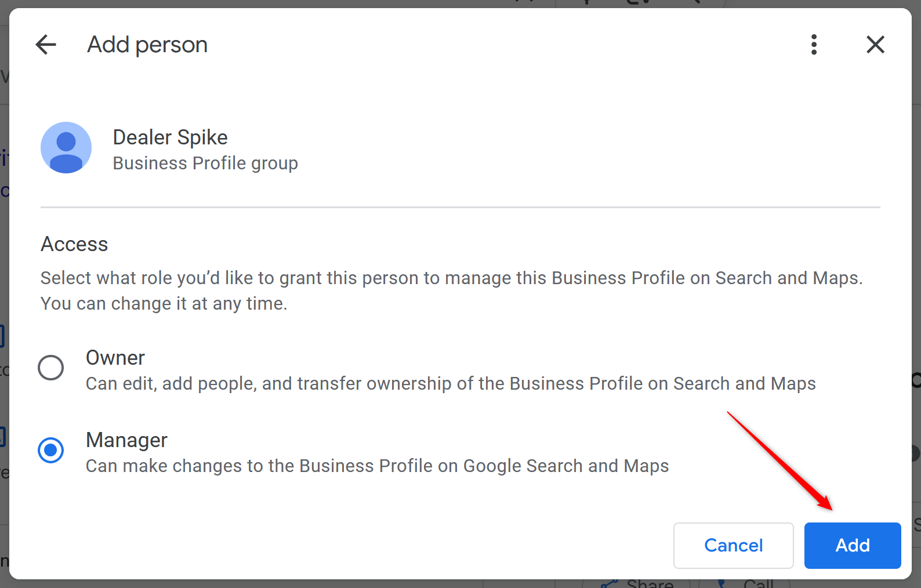This screenshot has width=921, height=588.
Task: Click the role selection instruction text
Action: pyautogui.click(x=451, y=278)
